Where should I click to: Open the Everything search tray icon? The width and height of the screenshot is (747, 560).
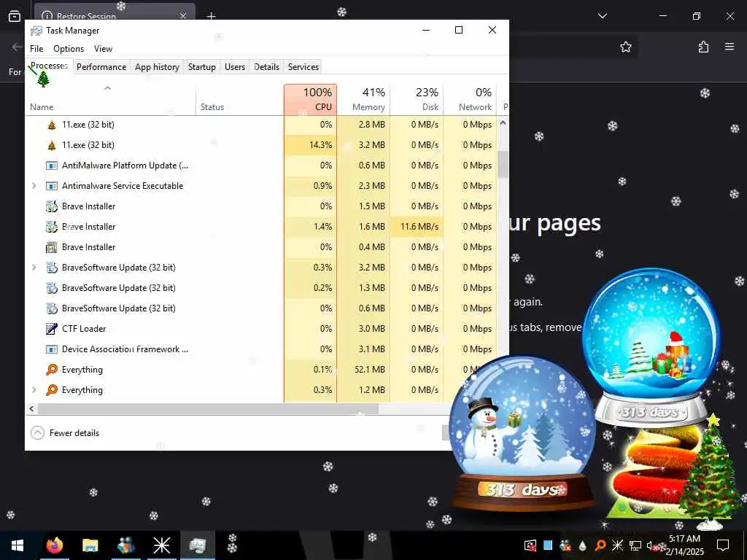tap(600, 545)
